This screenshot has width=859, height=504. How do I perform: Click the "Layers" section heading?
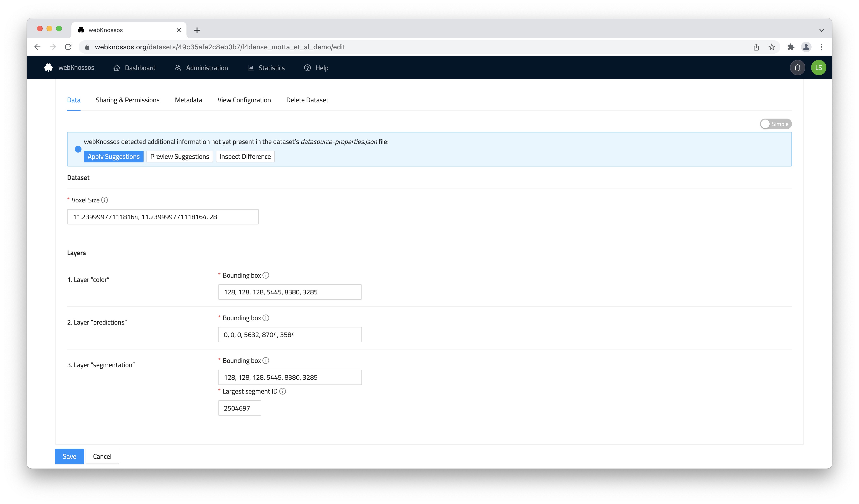[76, 253]
